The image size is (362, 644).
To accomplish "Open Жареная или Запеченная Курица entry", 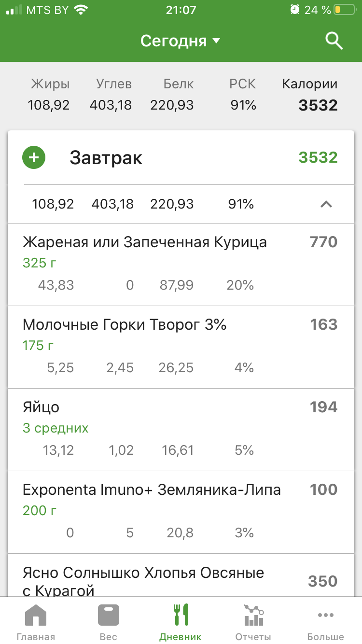I will 145,242.
